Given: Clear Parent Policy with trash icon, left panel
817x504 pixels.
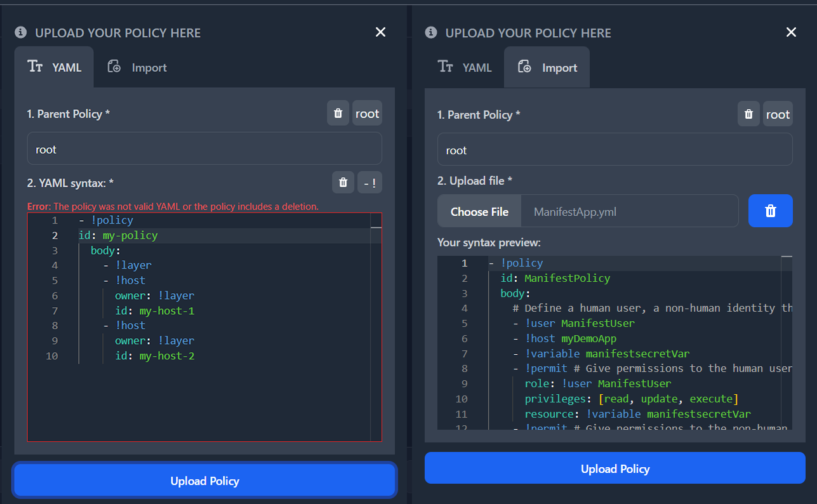Looking at the screenshot, I should (338, 114).
